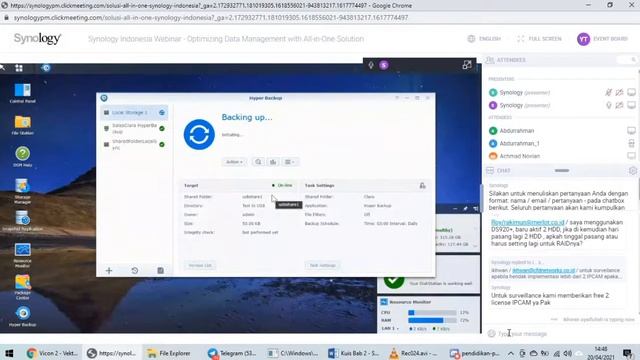
Task: Select SharedFolderLocalSync task
Action: click(x=134, y=144)
